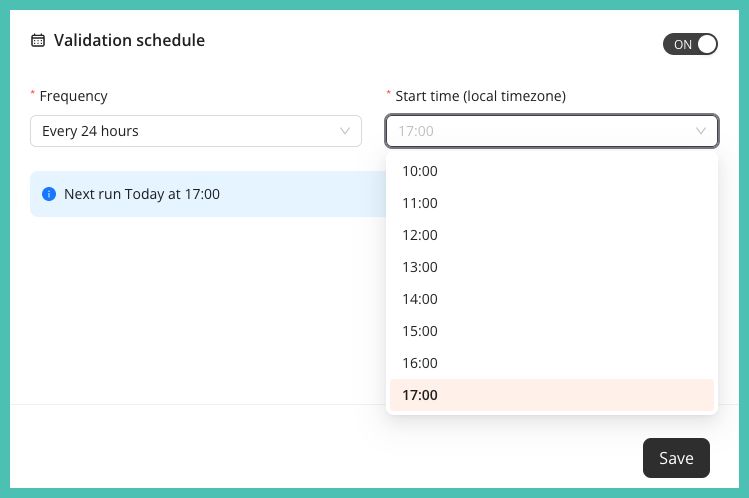Screen dimensions: 749x498
Task: Choose the 11:00 start time option
Action: [x=552, y=203]
